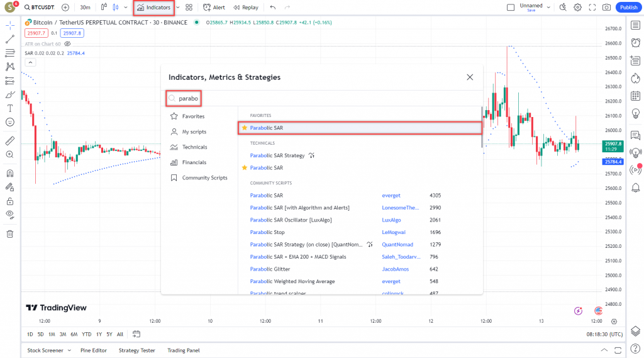Select the brush drawing tool

pos(10,95)
